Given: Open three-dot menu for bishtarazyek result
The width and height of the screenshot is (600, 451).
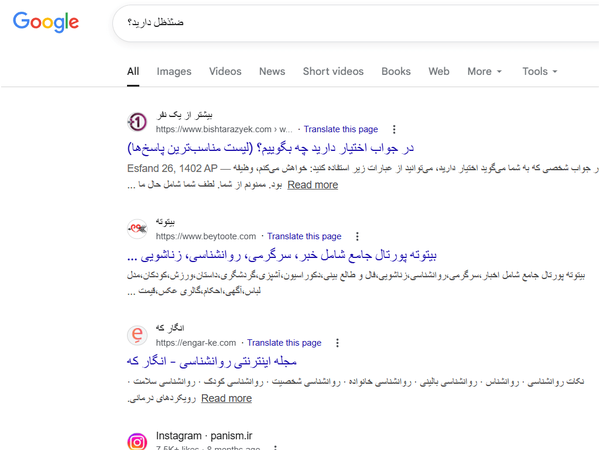Looking at the screenshot, I should click(x=394, y=129).
